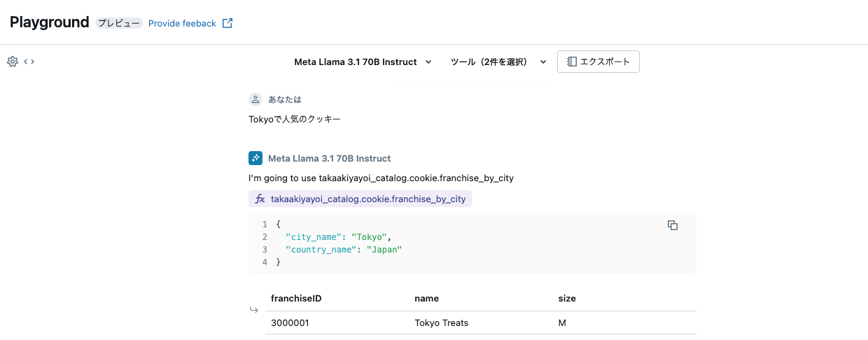
Task: Click the notebook icon in the エクスポート button
Action: tap(572, 62)
